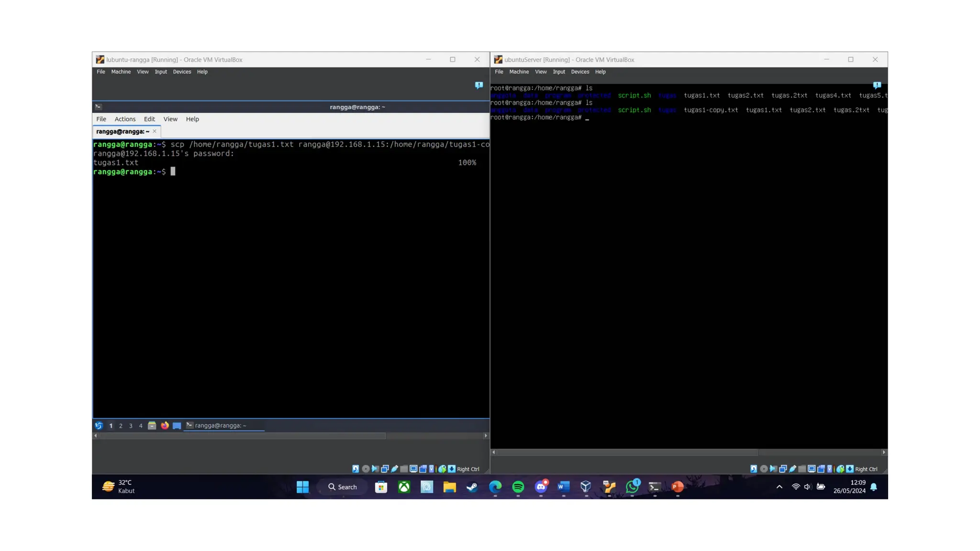
Task: Open file manager icon in Lubuntu panel
Action: point(152,425)
